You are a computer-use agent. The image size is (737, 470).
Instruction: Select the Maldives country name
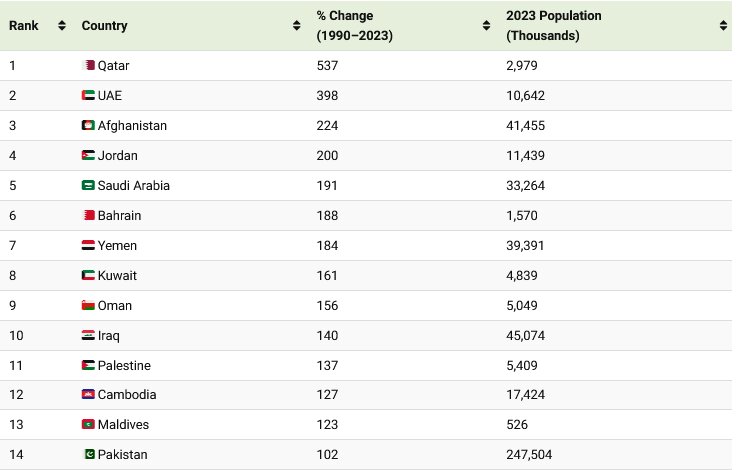[124, 425]
